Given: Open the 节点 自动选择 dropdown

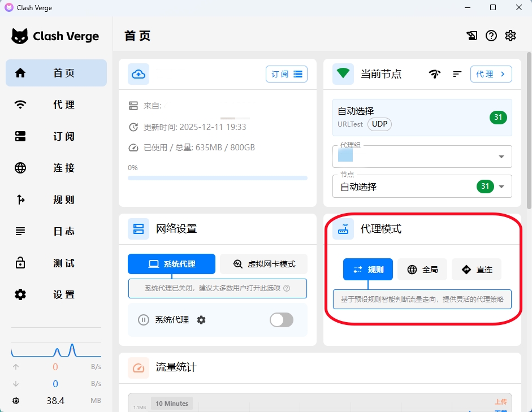Looking at the screenshot, I should (501, 187).
